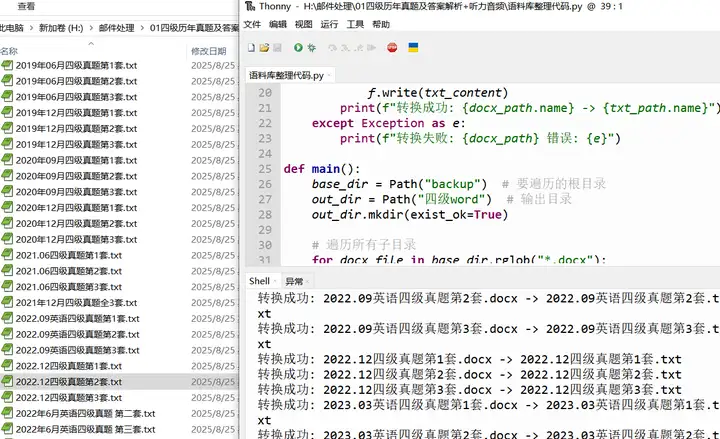The image size is (720, 439).
Task: Select file 2021.06四级真题第3套.txt
Action: [69, 287]
